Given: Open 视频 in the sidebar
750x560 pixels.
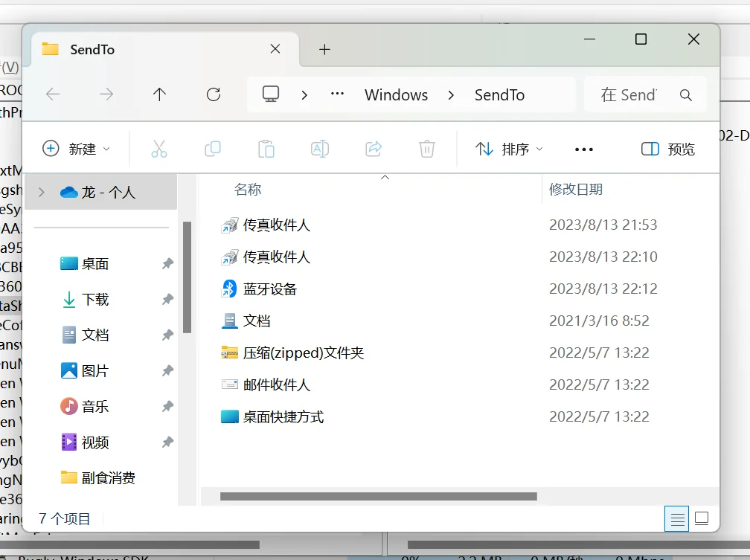Looking at the screenshot, I should [85, 442].
